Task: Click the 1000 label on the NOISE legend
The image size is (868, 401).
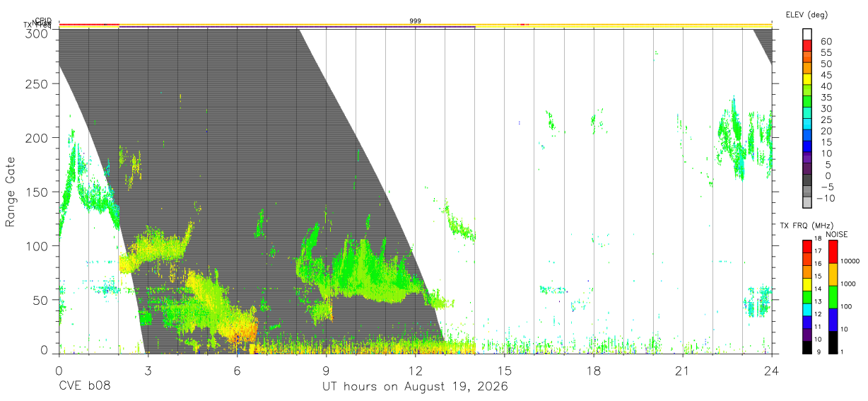Action: [847, 284]
